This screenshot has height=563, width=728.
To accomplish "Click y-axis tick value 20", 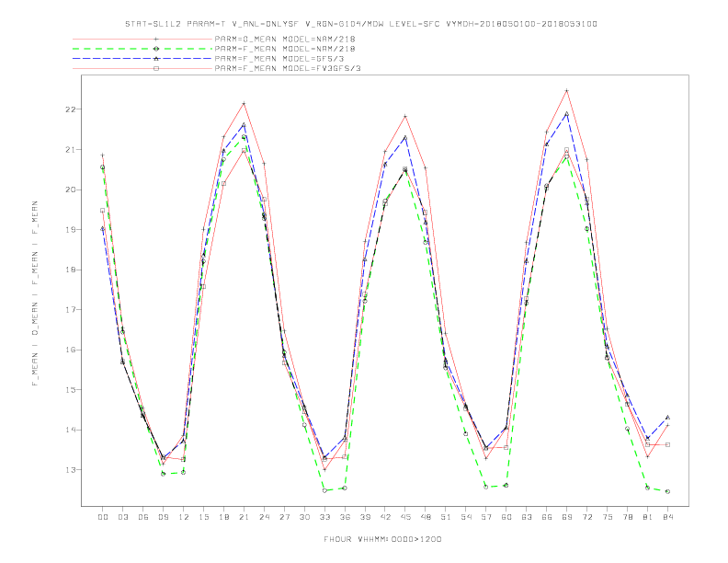I will point(71,190).
